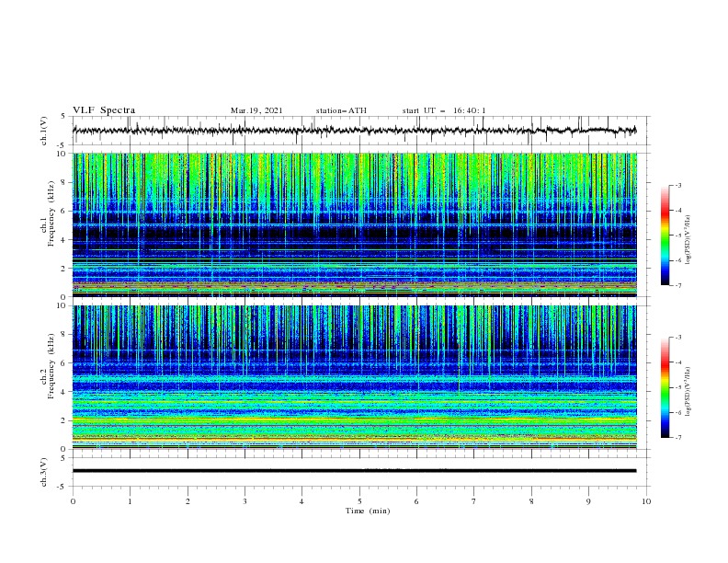Image resolution: width=728 pixels, height=563 pixels.
Task: Click the '2' tick on Time axis
Action: [188, 501]
